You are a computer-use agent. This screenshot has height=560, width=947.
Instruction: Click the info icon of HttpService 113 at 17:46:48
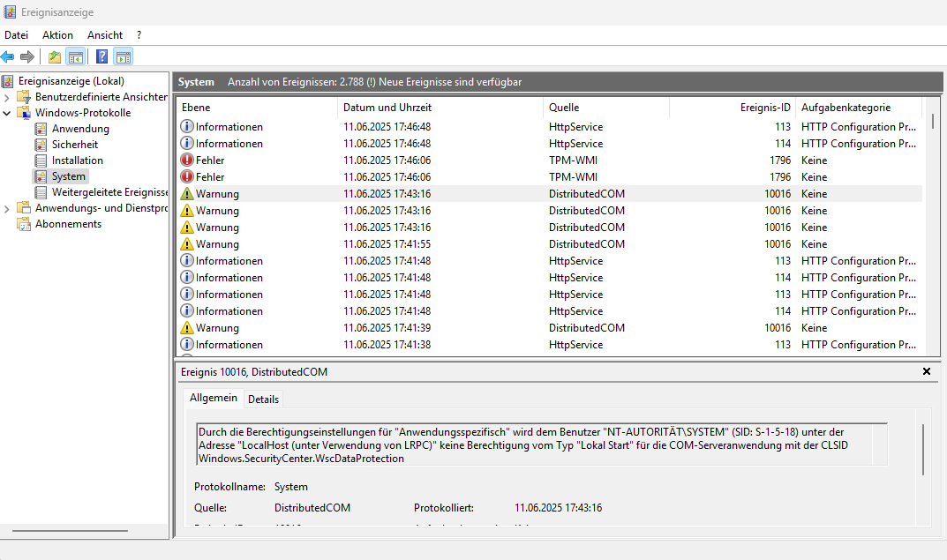coord(187,127)
